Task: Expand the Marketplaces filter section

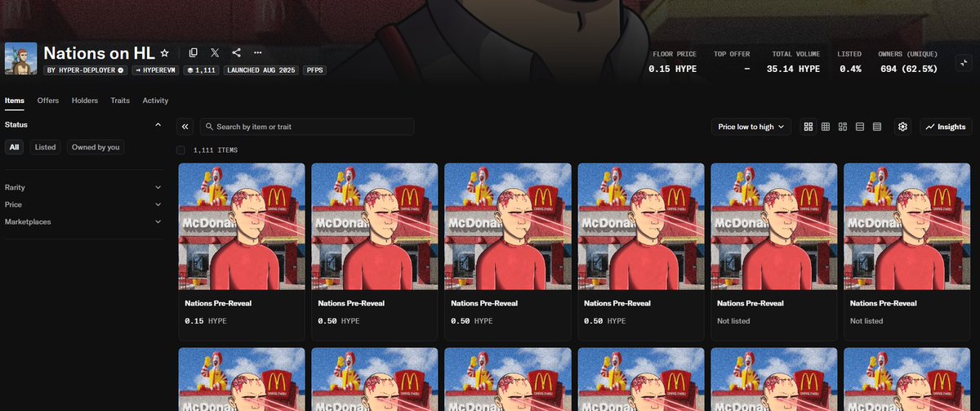Action: 83,221
